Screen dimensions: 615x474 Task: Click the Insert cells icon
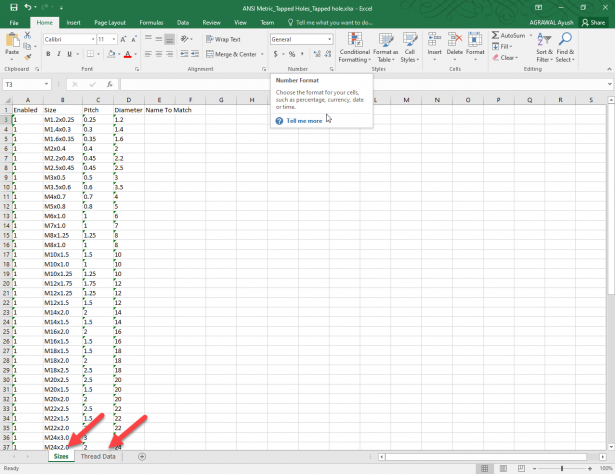point(435,45)
